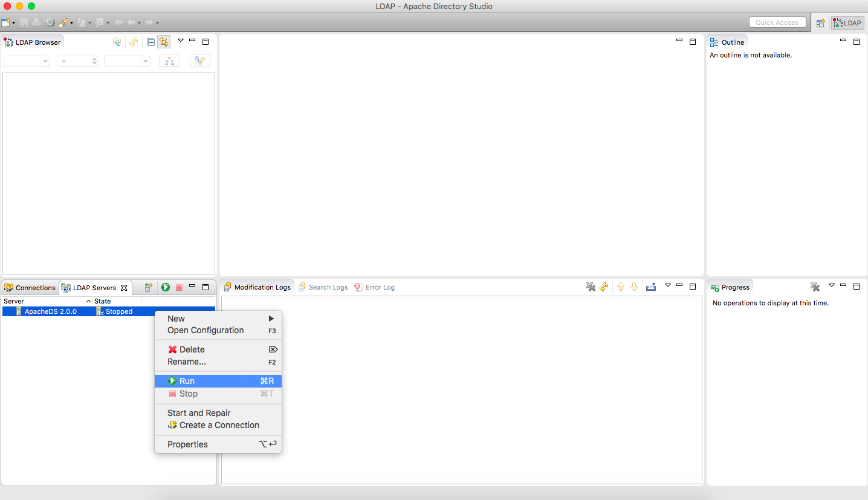Choose Rename... from the context menu
This screenshot has height=500, width=868.
[x=218, y=362]
